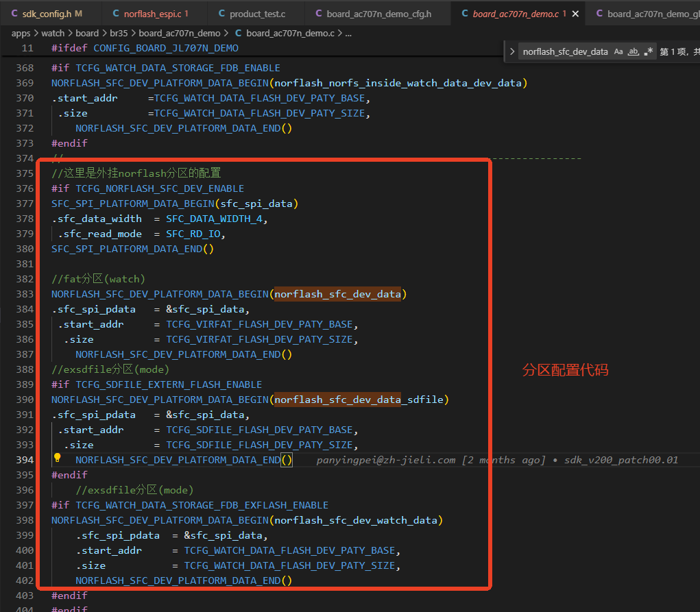This screenshot has width=700, height=612.
Task: Open the norflash_espi.c tab
Action: [153, 14]
